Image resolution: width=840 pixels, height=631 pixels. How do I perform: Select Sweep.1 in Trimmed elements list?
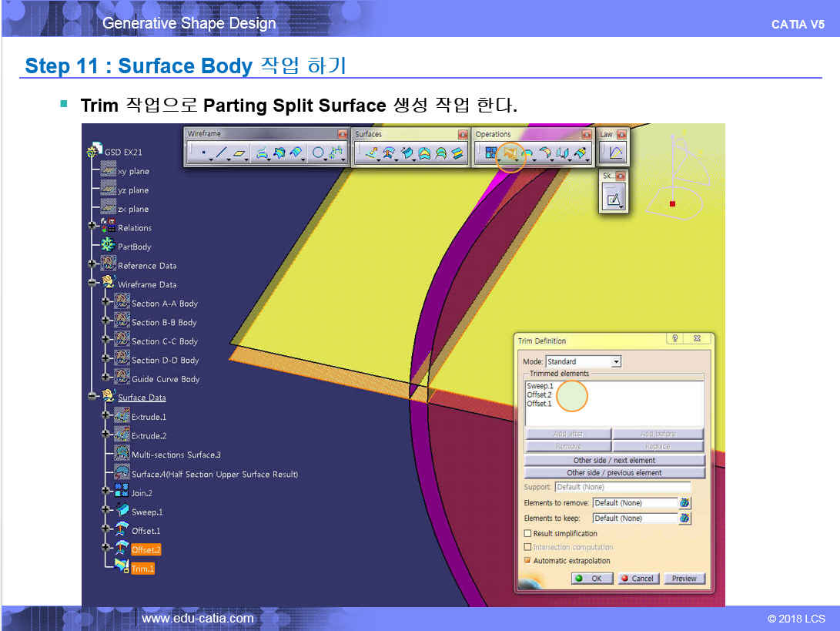(540, 386)
